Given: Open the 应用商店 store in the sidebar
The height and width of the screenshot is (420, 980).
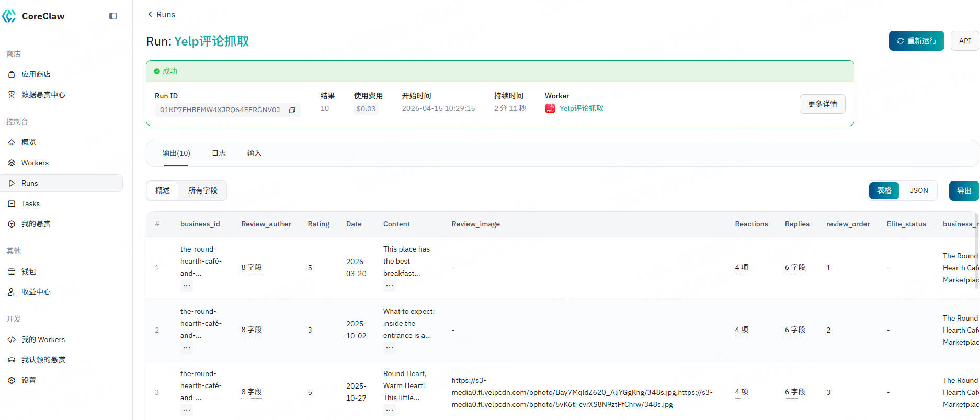Looking at the screenshot, I should [36, 74].
